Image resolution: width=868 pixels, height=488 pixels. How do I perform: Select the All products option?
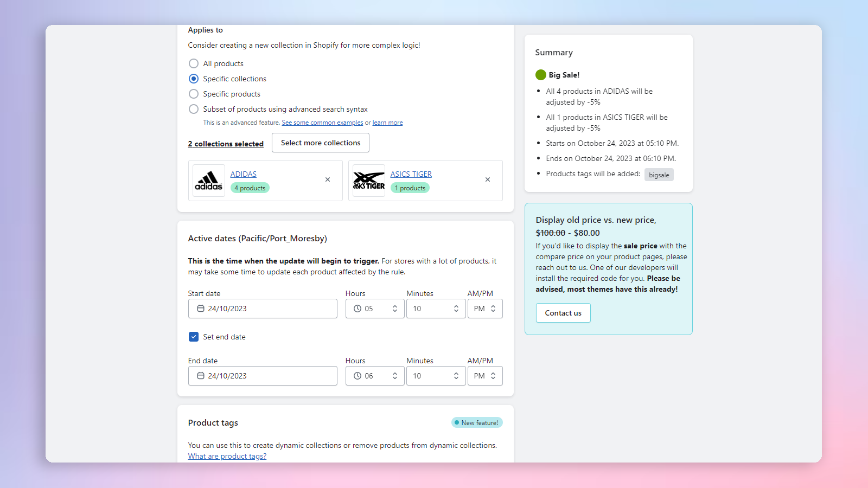click(194, 63)
